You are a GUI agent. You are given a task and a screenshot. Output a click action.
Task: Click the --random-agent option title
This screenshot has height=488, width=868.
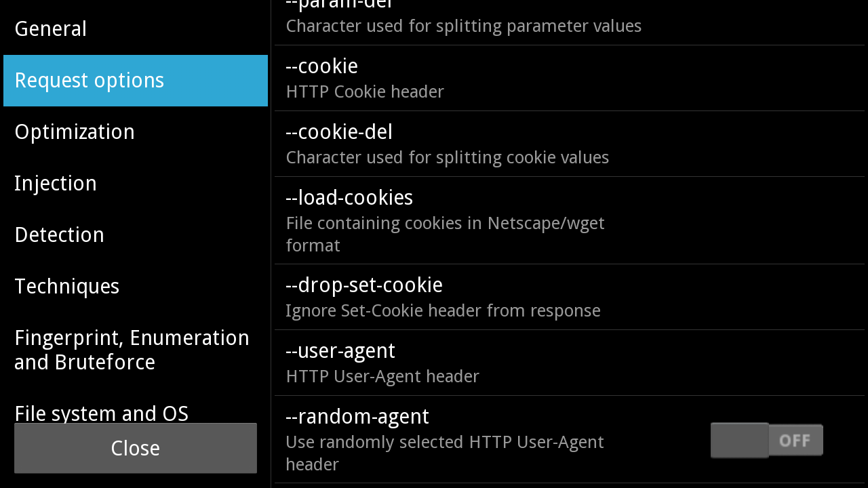pyautogui.click(x=357, y=416)
